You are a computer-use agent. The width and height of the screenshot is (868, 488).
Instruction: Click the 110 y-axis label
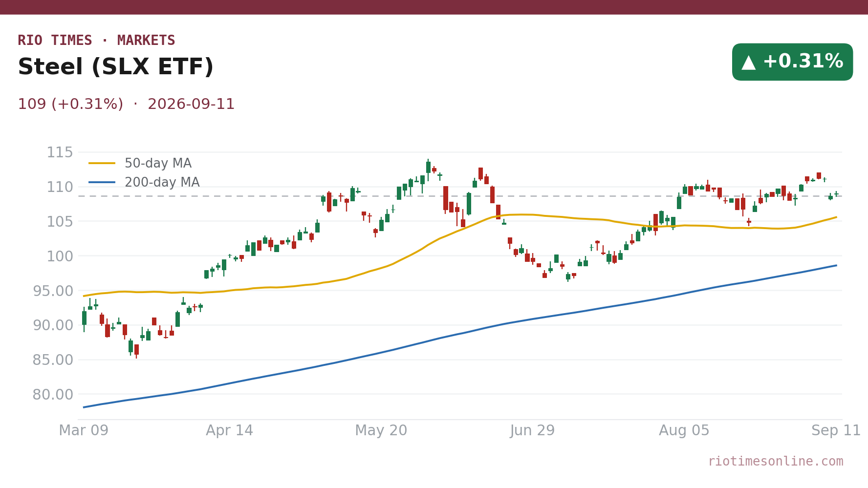click(60, 187)
